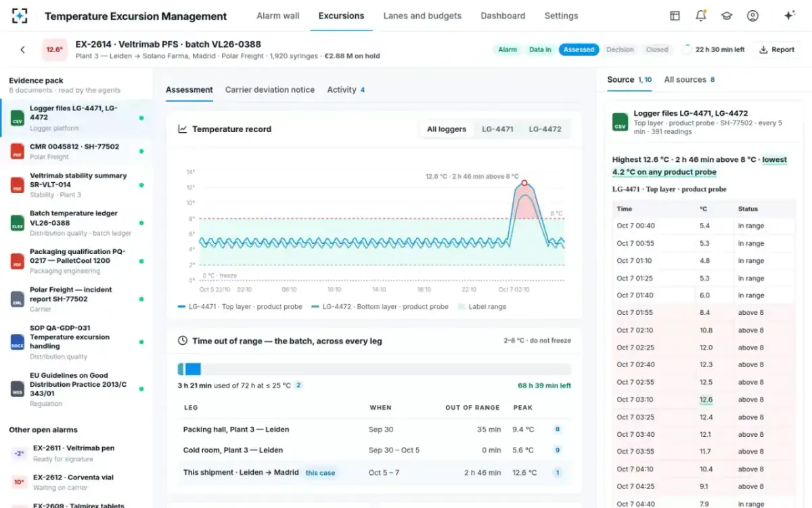Click the Oct 7 00:40 time cell
This screenshot has height=508, width=812.
[635, 226]
